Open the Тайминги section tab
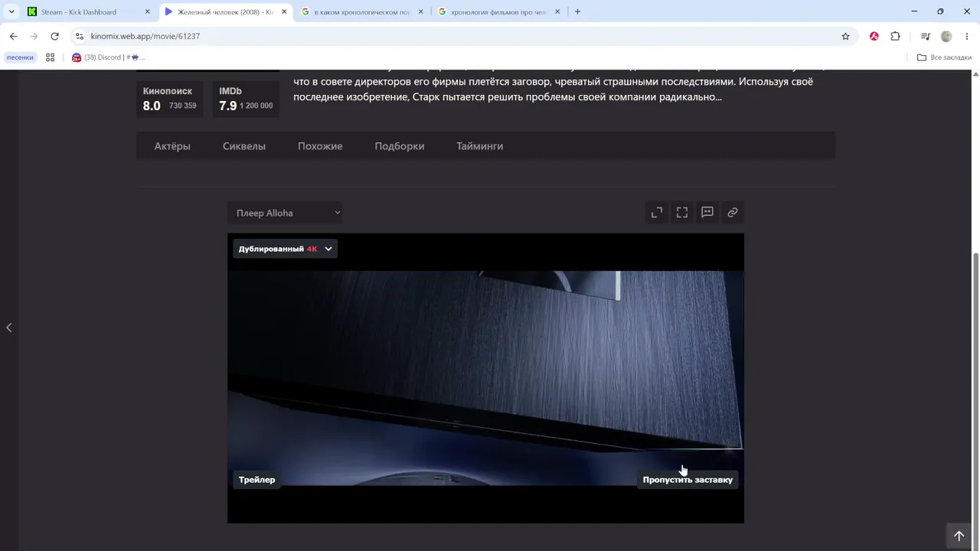The height and width of the screenshot is (551, 980). pos(480,146)
